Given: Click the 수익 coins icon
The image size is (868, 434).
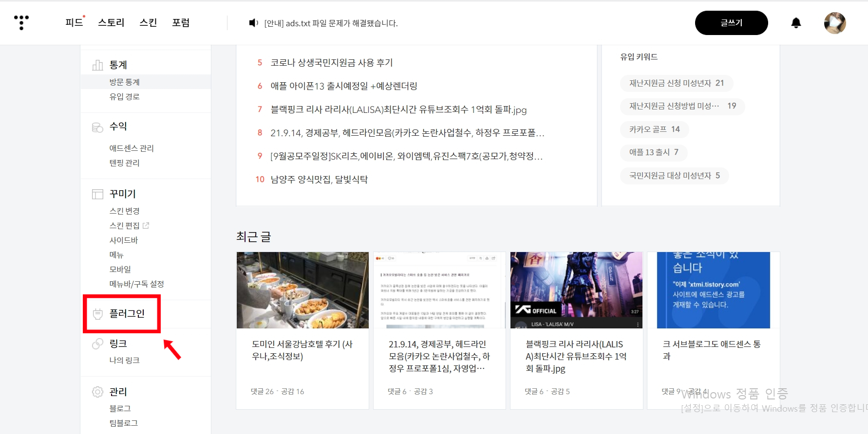Looking at the screenshot, I should pyautogui.click(x=97, y=127).
